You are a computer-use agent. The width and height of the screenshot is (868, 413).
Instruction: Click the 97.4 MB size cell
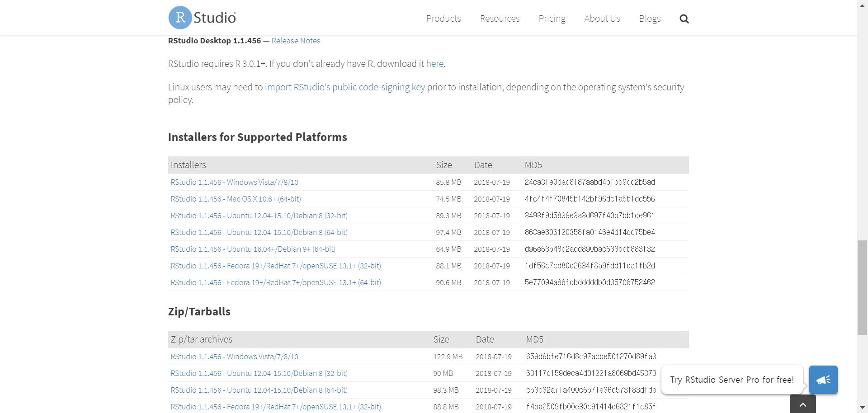coord(448,232)
